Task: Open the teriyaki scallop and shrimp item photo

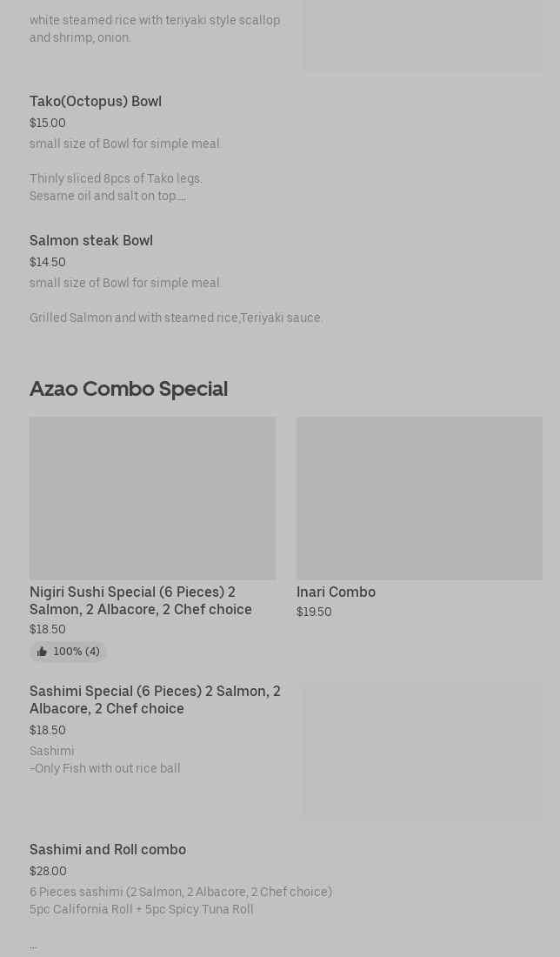Action: click(423, 35)
